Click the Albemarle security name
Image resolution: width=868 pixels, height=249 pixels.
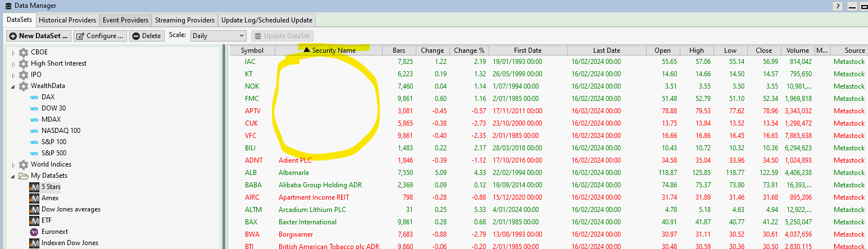[x=294, y=173]
